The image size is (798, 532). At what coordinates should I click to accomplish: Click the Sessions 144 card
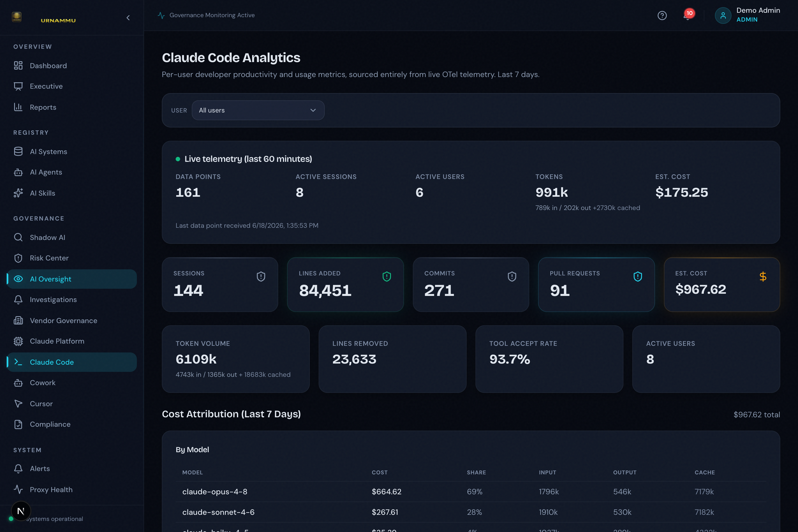pyautogui.click(x=220, y=284)
